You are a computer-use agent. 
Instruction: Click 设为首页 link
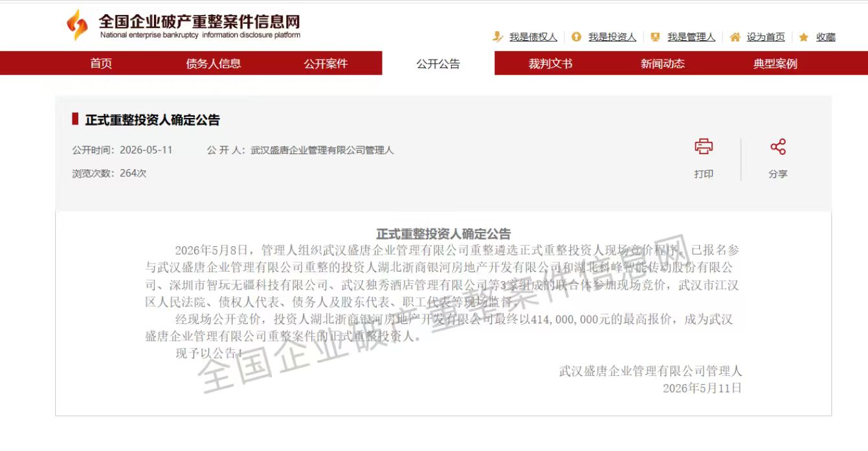pos(766,37)
